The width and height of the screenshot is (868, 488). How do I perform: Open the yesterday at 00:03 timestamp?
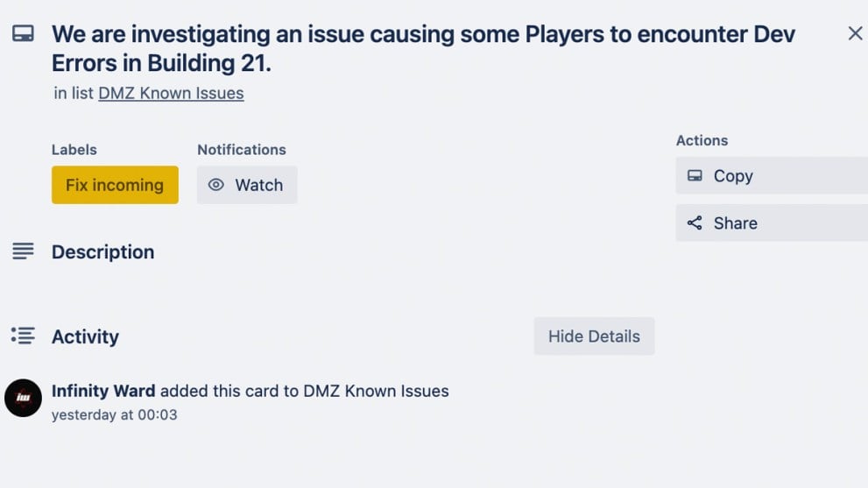[114, 415]
